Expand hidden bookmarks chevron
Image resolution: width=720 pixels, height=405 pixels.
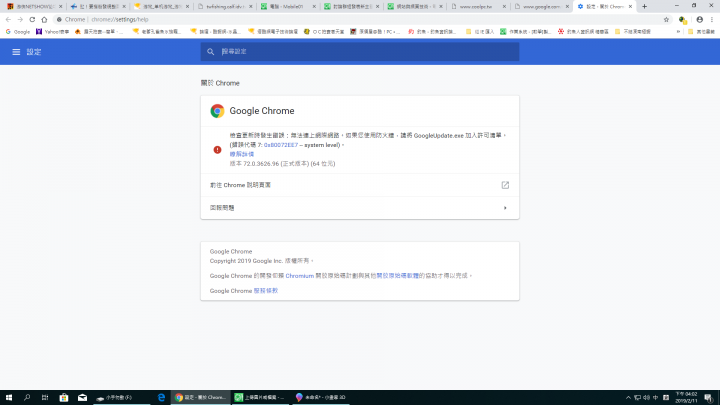pyautogui.click(x=678, y=32)
